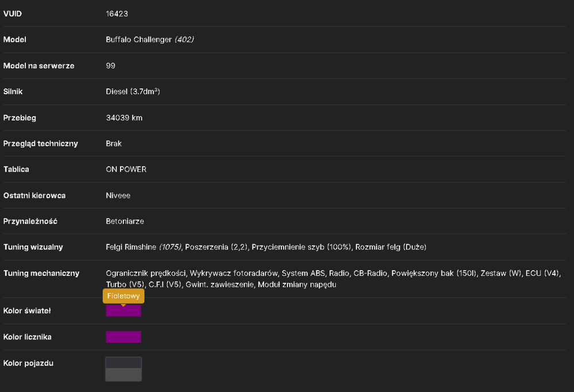The image size is (574, 392).
Task: Click the VUID row label
Action: tap(13, 14)
